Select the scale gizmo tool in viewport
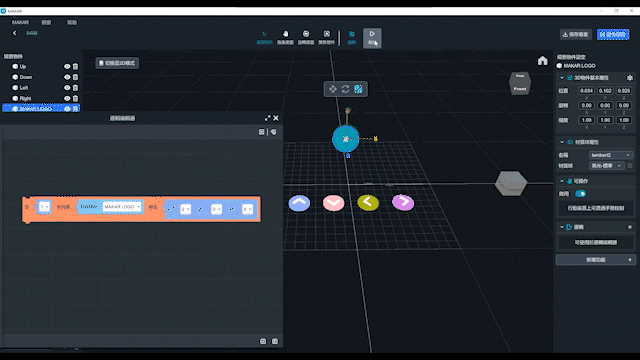This screenshot has height=360, width=640. (358, 89)
